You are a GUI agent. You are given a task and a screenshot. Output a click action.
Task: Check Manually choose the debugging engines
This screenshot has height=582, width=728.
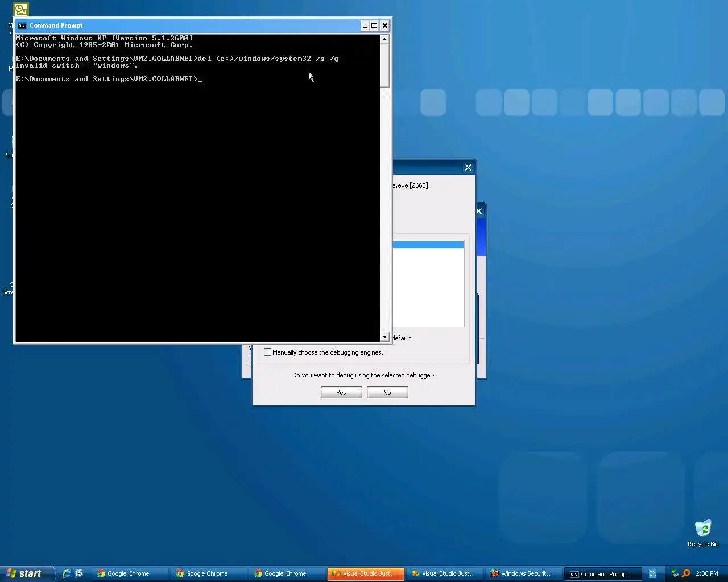[267, 352]
